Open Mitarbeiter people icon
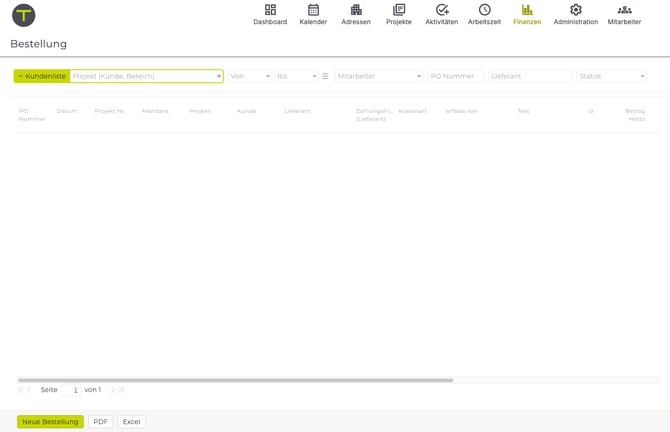This screenshot has width=670, height=432. [x=624, y=10]
